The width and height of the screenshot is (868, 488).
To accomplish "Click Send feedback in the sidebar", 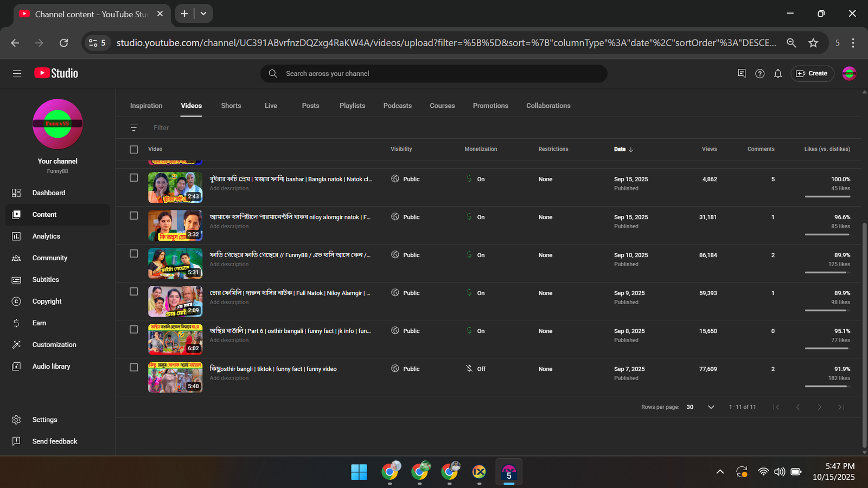I will 54,441.
